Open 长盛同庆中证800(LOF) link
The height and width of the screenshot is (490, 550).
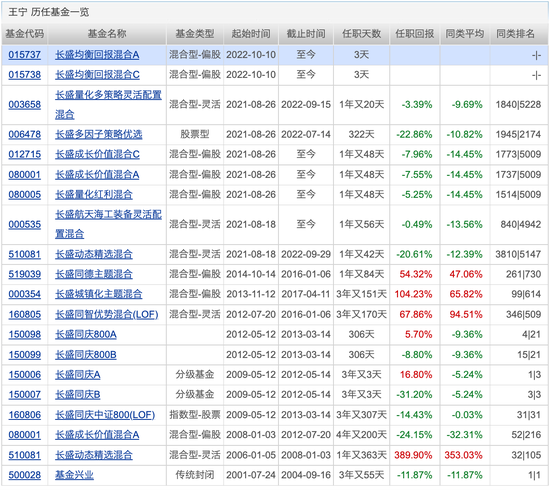click(x=105, y=415)
